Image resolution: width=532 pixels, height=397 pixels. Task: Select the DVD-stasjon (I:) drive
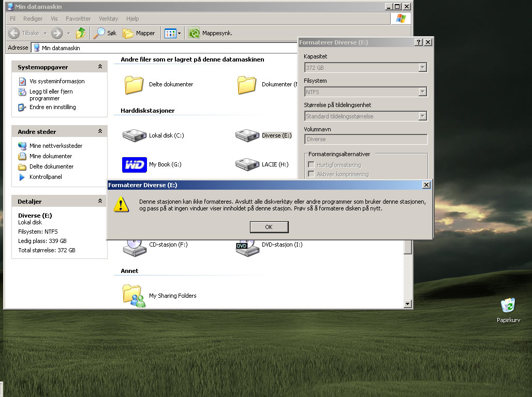(x=269, y=248)
